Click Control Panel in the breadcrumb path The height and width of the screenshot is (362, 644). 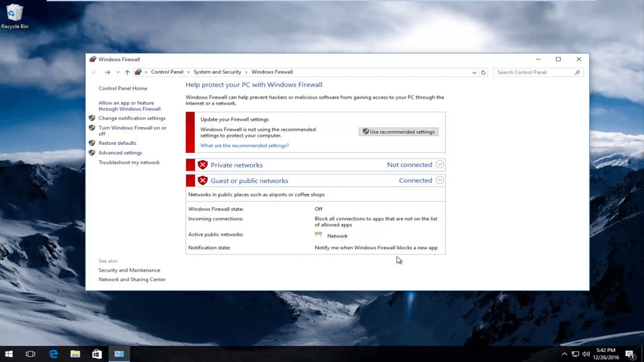click(167, 72)
